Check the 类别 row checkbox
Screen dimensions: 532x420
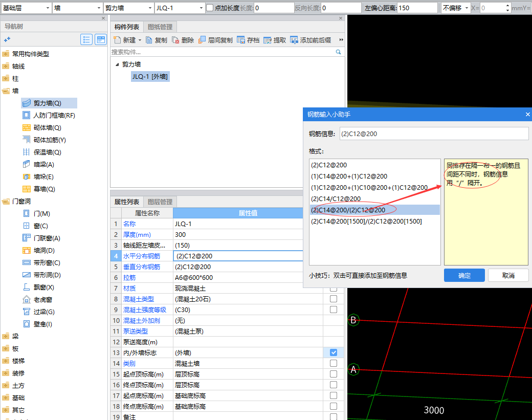(x=334, y=363)
